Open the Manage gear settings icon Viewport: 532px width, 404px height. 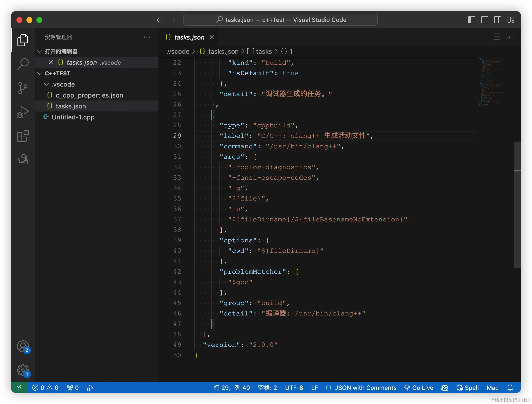point(23,370)
